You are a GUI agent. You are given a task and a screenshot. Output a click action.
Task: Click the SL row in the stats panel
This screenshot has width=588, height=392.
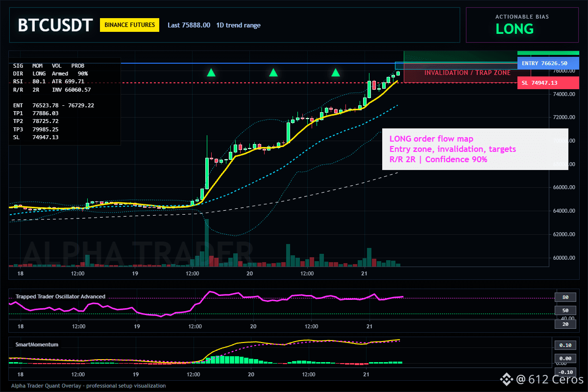point(36,137)
